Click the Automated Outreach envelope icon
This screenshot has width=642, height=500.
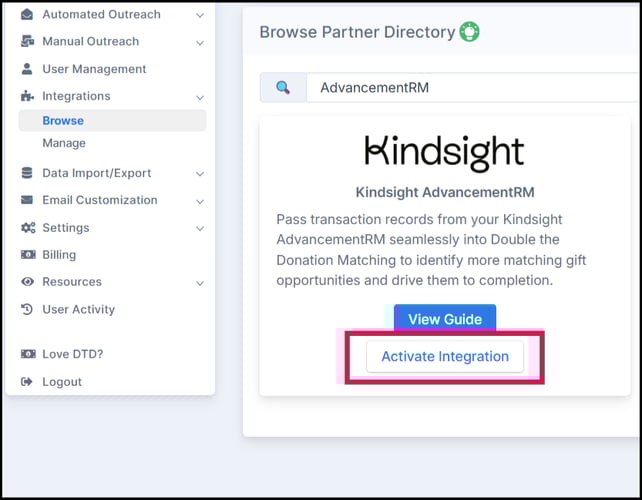coord(27,15)
